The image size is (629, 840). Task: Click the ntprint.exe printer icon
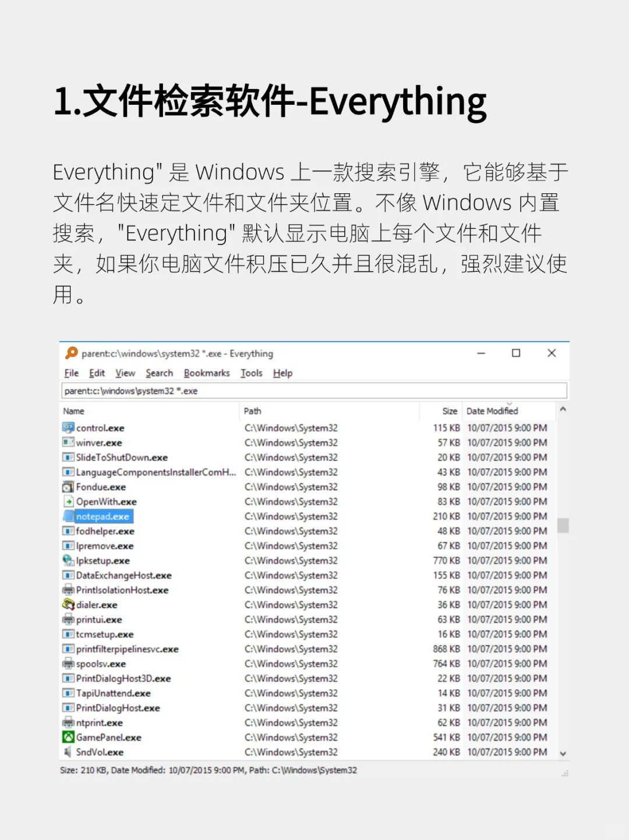68,722
